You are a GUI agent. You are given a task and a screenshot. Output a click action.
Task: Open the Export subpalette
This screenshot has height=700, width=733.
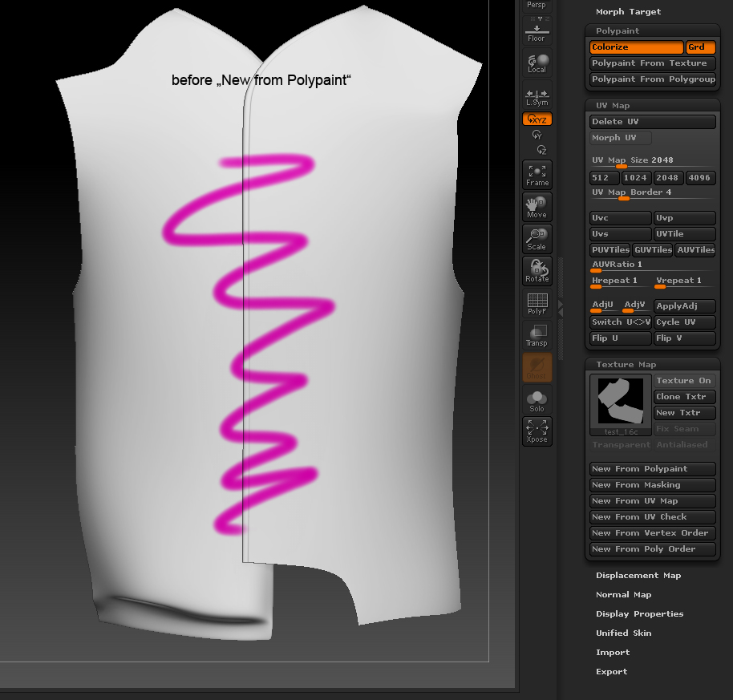(x=611, y=671)
